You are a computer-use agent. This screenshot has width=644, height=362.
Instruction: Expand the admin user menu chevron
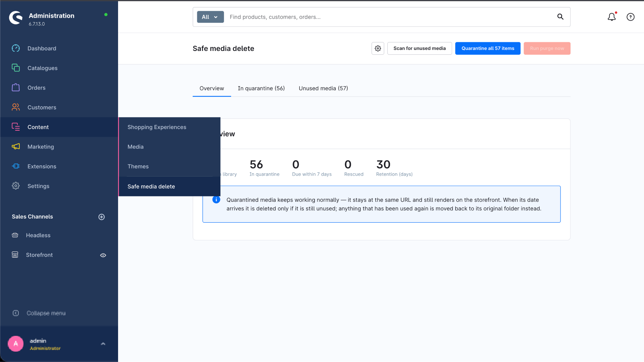(x=103, y=344)
